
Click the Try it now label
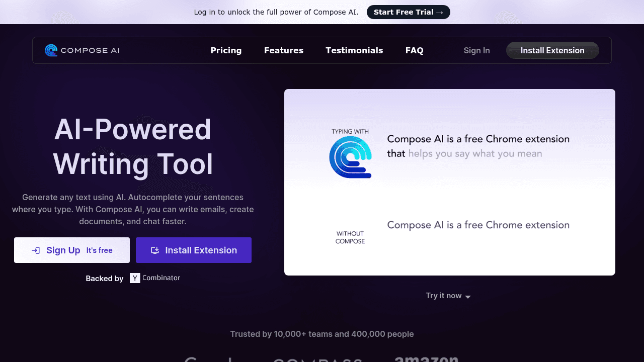[444, 296]
